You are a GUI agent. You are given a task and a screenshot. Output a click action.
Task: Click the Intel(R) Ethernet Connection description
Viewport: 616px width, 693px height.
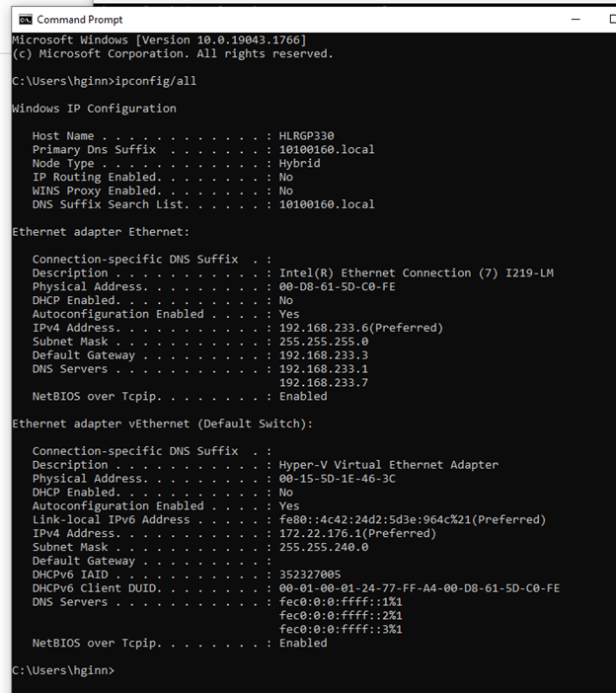tap(416, 272)
